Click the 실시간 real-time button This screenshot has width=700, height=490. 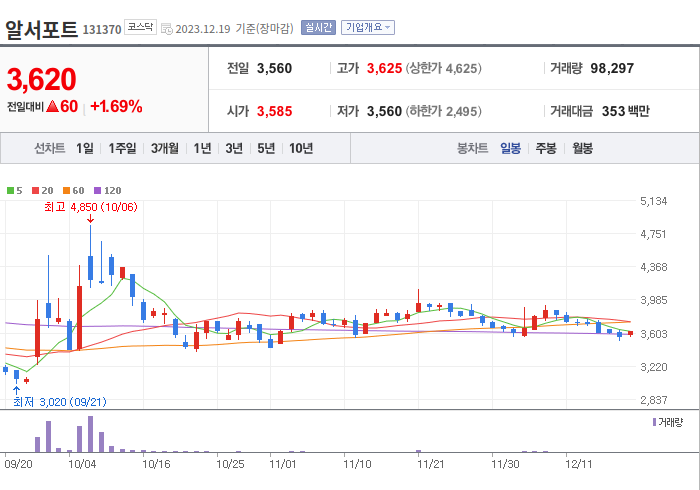coord(318,28)
